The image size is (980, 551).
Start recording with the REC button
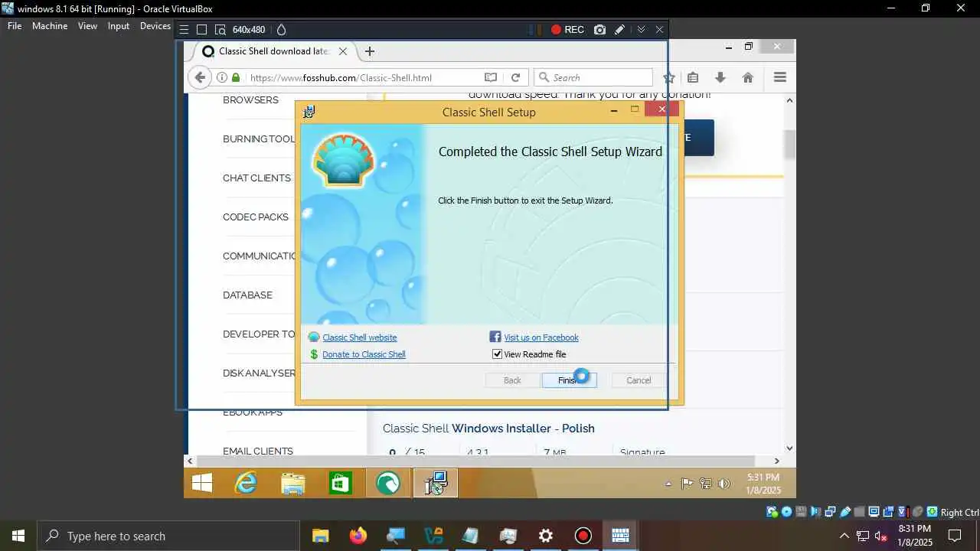(567, 30)
